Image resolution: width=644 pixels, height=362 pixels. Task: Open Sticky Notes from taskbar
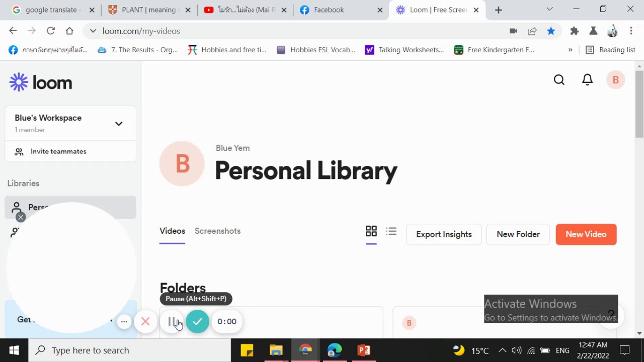click(x=247, y=350)
